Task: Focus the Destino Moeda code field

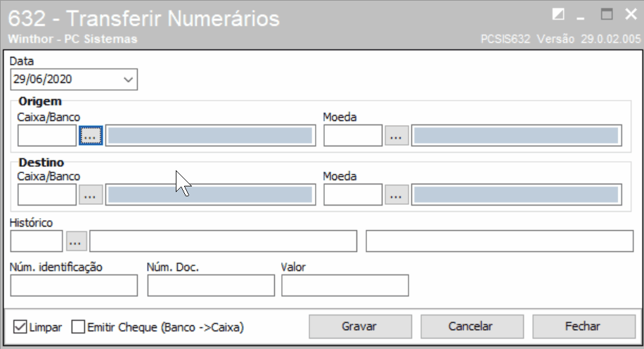Action: click(353, 195)
